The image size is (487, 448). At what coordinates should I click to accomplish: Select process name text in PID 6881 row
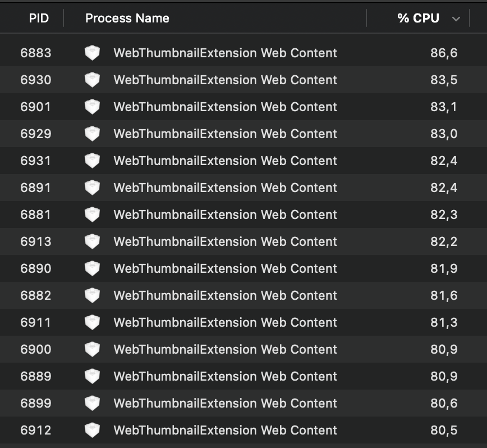(225, 214)
